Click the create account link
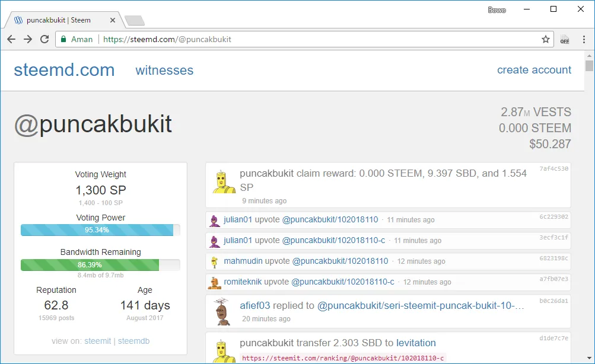 click(x=534, y=70)
